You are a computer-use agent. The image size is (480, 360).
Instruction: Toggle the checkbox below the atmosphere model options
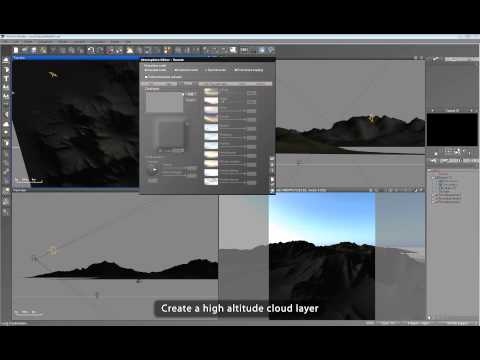point(146,77)
